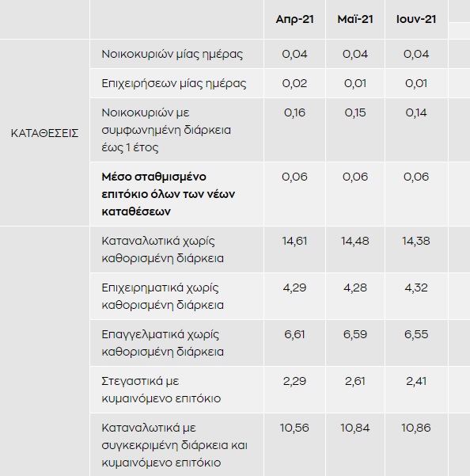
Task: Select Νοικοκυριών με συμφωνημένη διάρκεια label
Action: [x=166, y=130]
